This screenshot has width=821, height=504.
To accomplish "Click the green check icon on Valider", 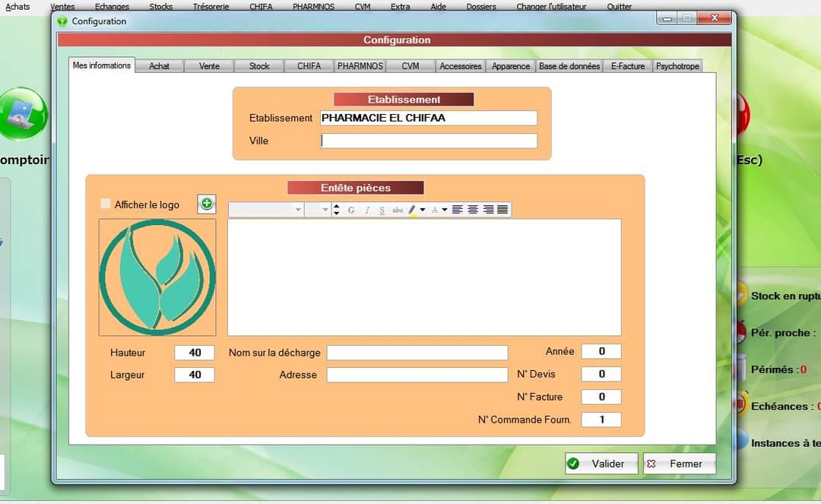I will coord(573,464).
